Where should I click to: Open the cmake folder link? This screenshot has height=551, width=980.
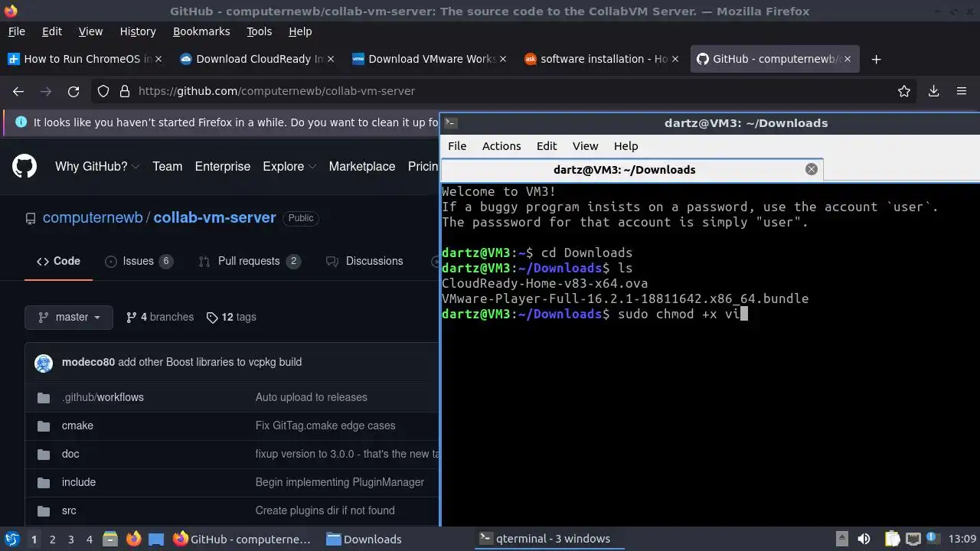77,425
